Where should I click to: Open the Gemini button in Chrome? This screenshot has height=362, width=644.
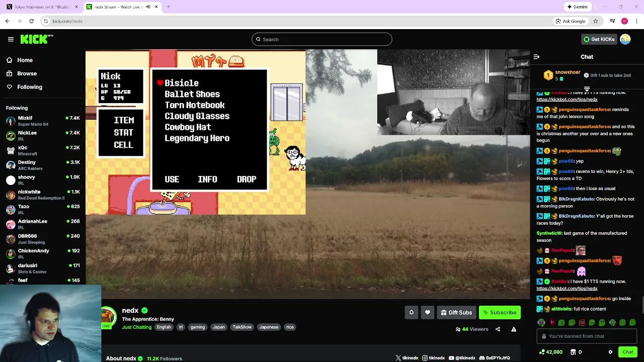[577, 7]
